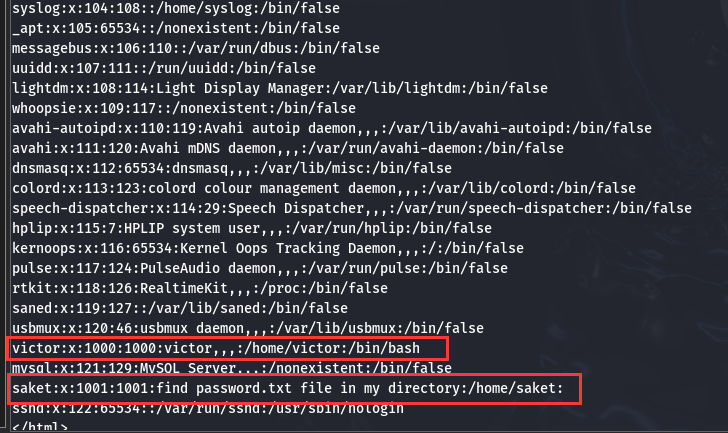Click the avahi-autoipd daemon line
Screen dimensions: 728x433
click(332, 128)
